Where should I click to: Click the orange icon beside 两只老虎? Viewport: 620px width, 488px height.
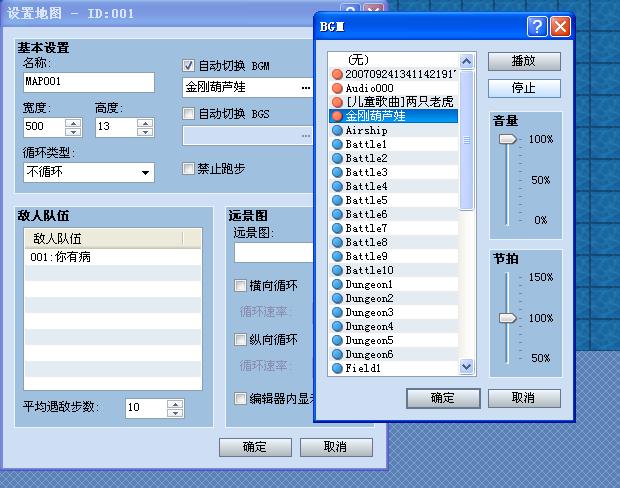(337, 102)
